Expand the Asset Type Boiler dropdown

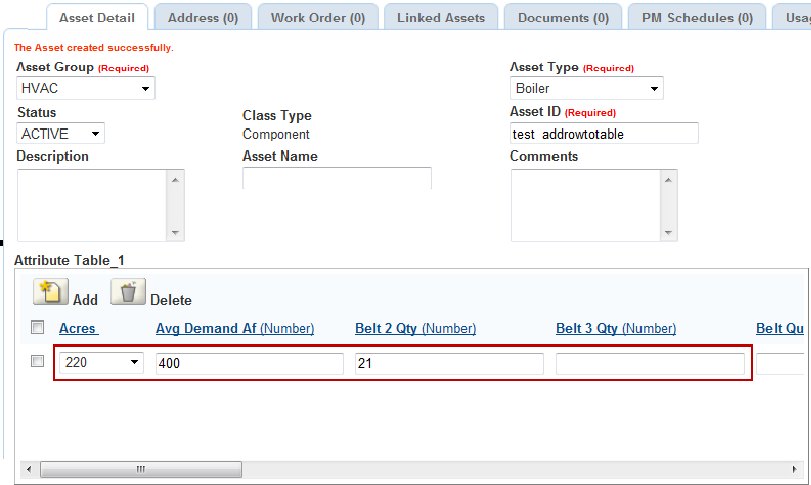click(x=586, y=89)
